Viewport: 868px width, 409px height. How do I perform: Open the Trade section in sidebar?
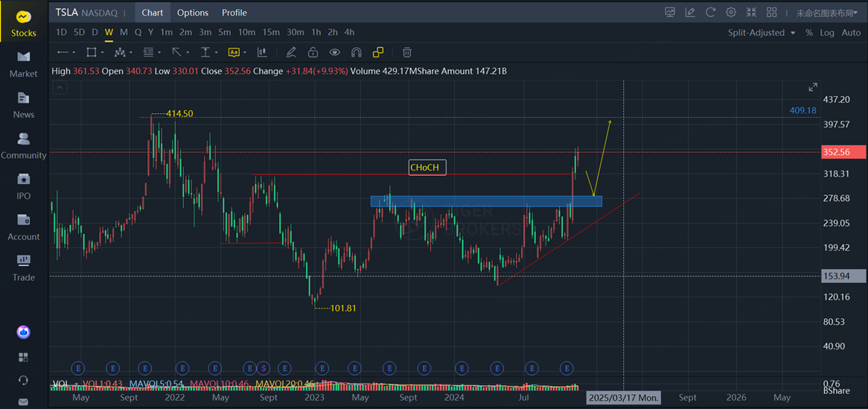tap(24, 268)
